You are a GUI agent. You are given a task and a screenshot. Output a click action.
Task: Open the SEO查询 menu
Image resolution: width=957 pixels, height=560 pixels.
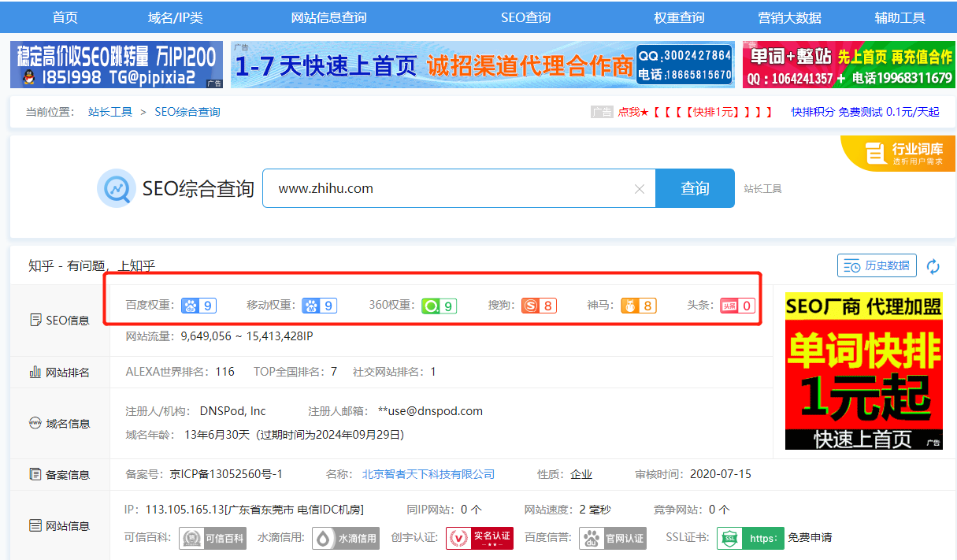point(526,17)
